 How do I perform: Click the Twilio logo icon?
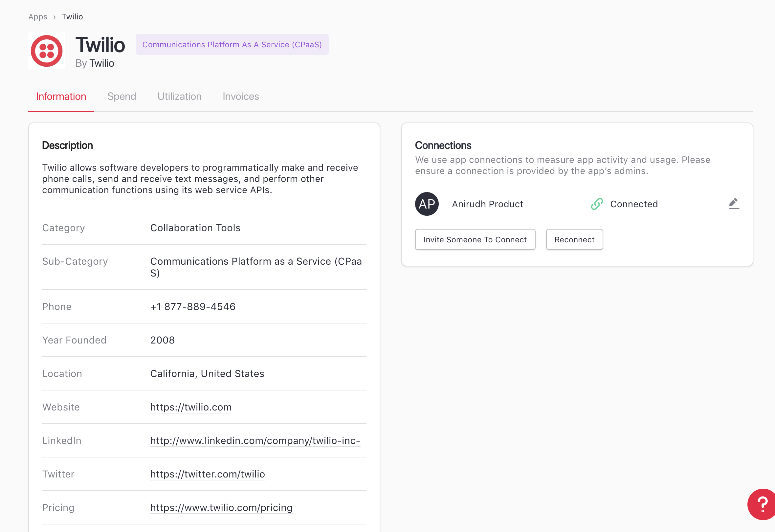[x=47, y=51]
